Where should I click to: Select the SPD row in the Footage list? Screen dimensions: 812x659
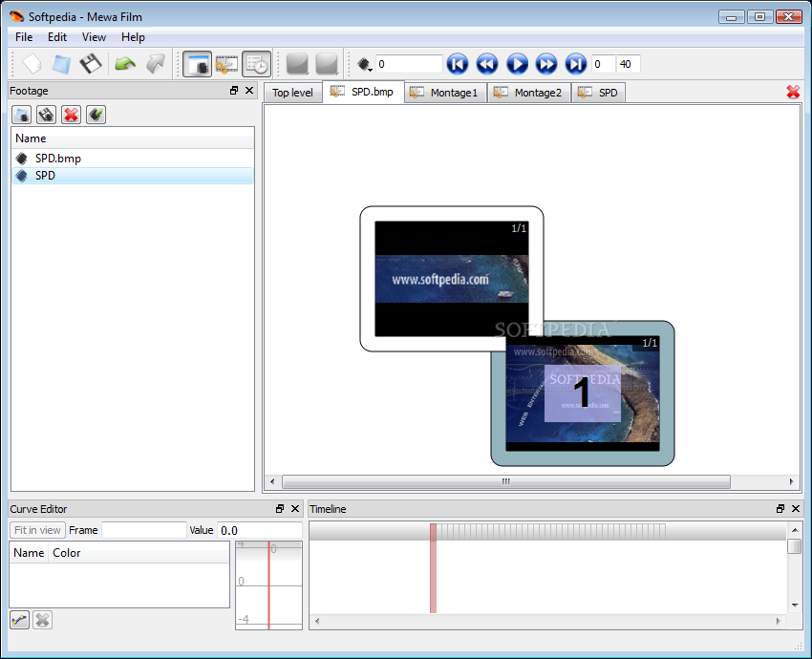(x=133, y=176)
